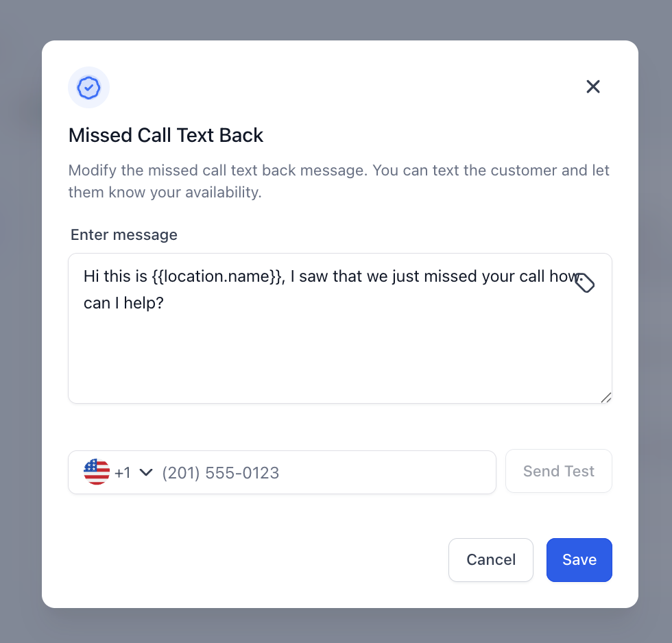Click the "Missed Call Text Back" heading
The image size is (672, 643).
[x=166, y=135]
